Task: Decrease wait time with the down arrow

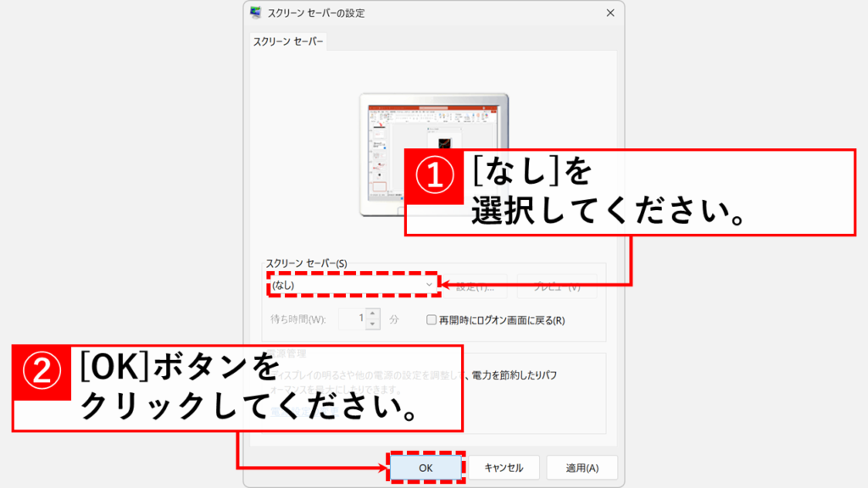Action: [x=374, y=324]
